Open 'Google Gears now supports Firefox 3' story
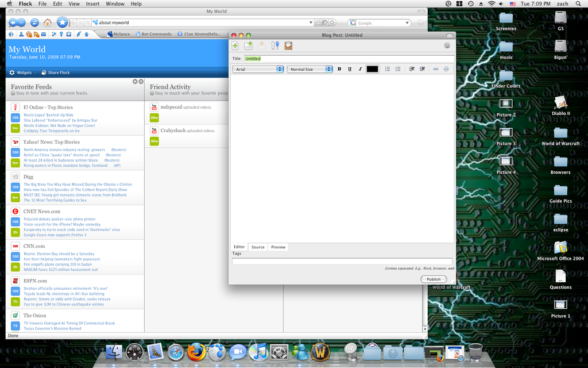 [55, 235]
